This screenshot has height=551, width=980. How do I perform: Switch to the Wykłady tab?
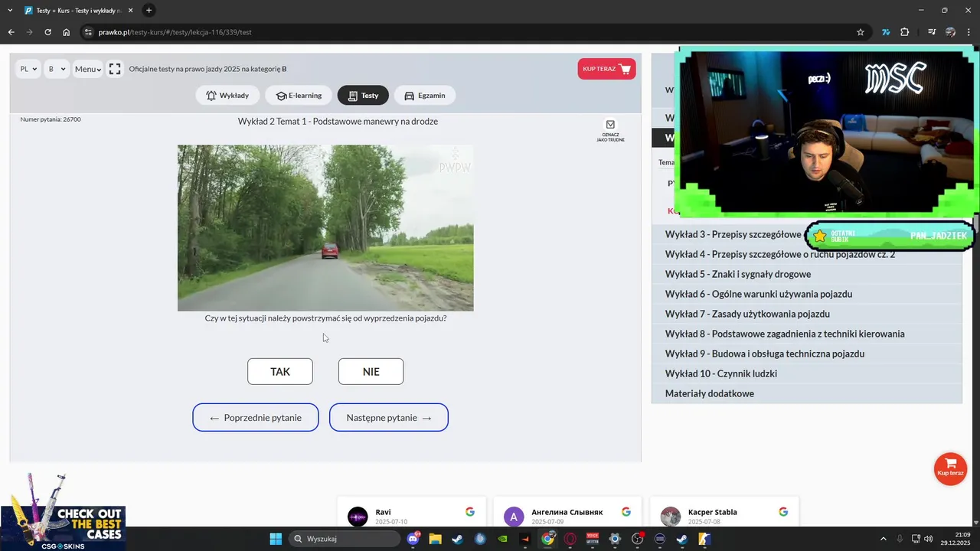[227, 96]
